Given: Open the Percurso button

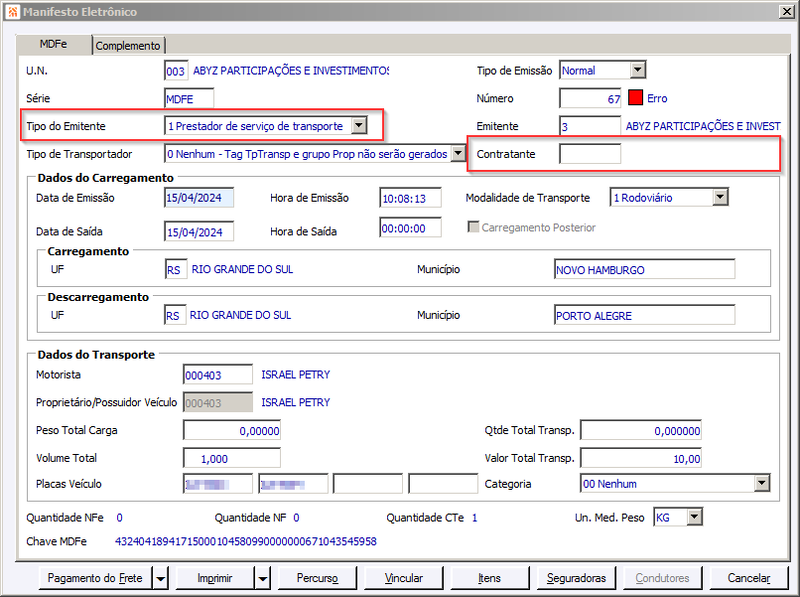Looking at the screenshot, I should click(317, 578).
